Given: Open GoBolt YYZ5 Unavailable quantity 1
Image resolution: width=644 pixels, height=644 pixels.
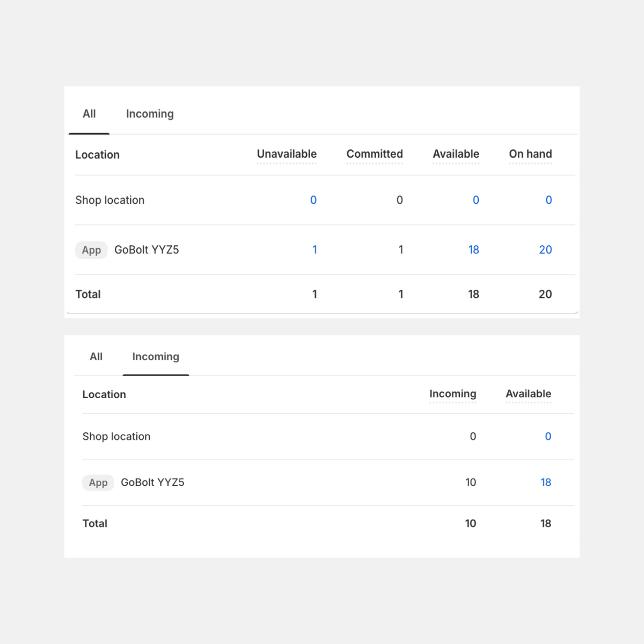Looking at the screenshot, I should coord(314,250).
